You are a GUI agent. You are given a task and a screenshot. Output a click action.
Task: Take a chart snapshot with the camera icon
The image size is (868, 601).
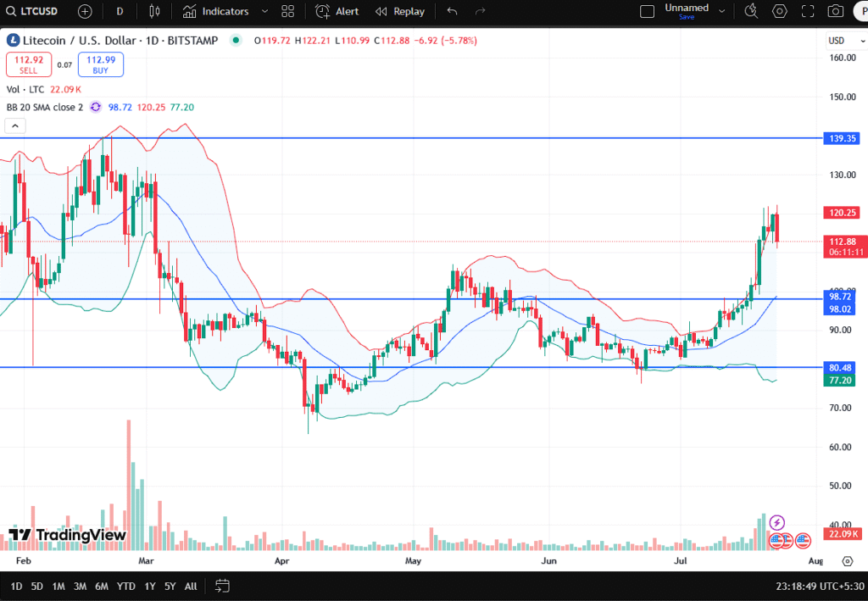click(835, 11)
